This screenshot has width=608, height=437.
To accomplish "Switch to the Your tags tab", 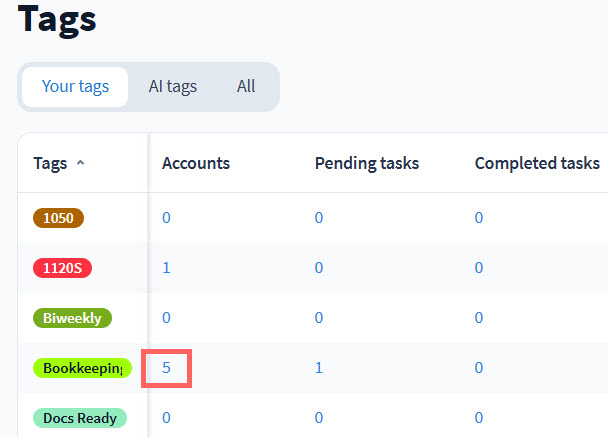I will (x=73, y=87).
